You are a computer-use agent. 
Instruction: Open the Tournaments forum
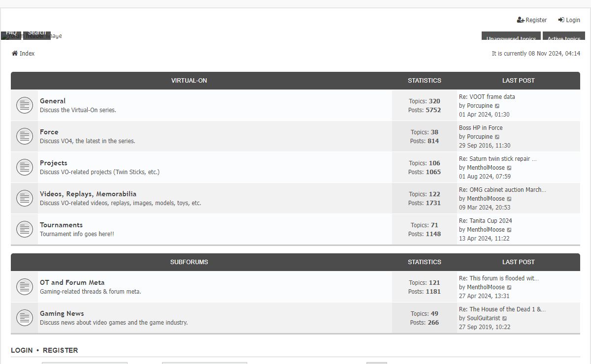61,225
